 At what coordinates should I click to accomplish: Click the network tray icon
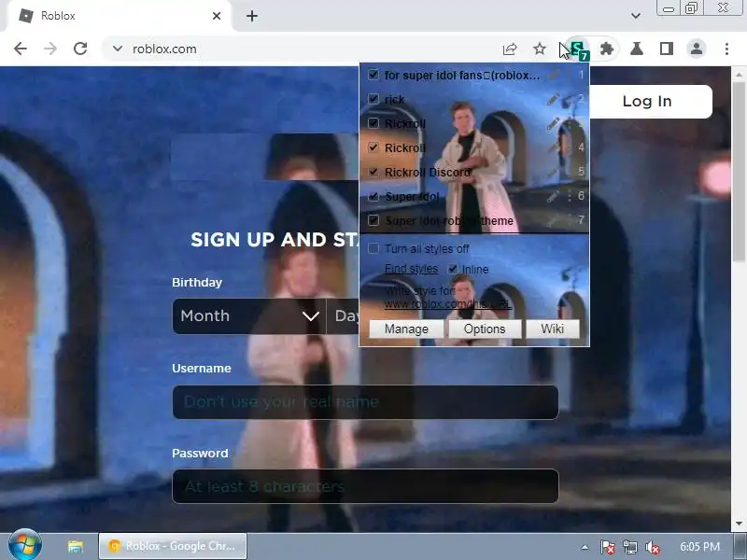(629, 547)
